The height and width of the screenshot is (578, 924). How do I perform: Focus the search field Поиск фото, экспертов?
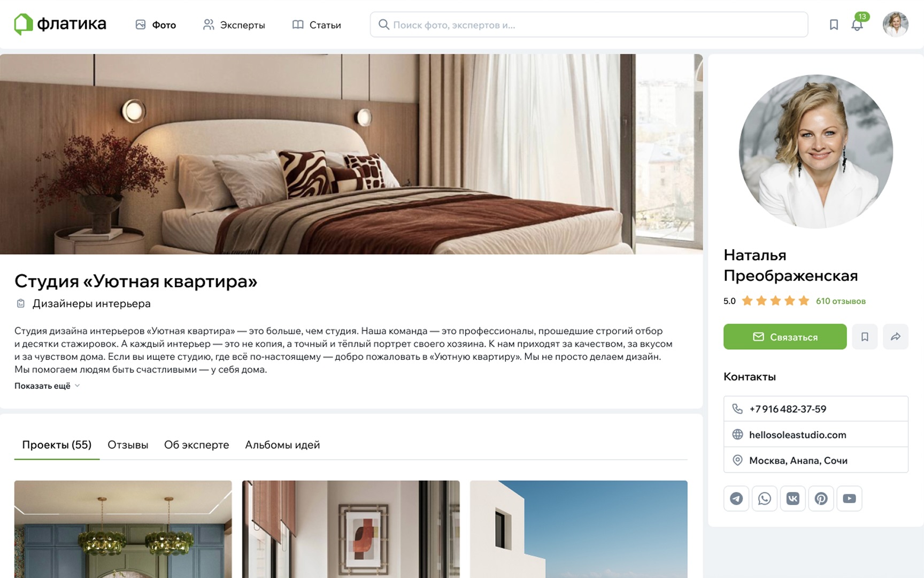pyautogui.click(x=589, y=25)
